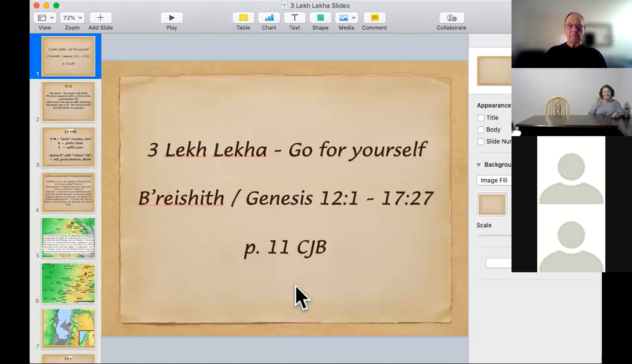
Task: Open the 72% Zoom dropdown
Action: point(72,18)
